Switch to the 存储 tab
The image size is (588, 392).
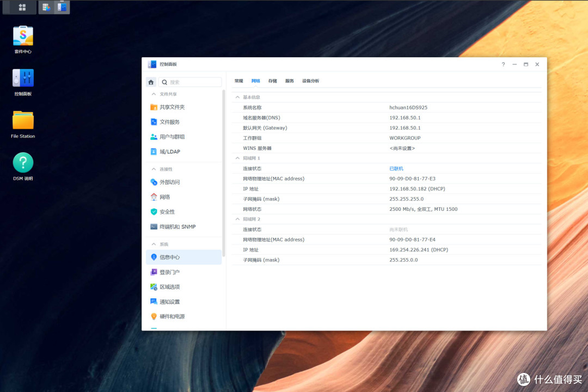click(x=273, y=81)
